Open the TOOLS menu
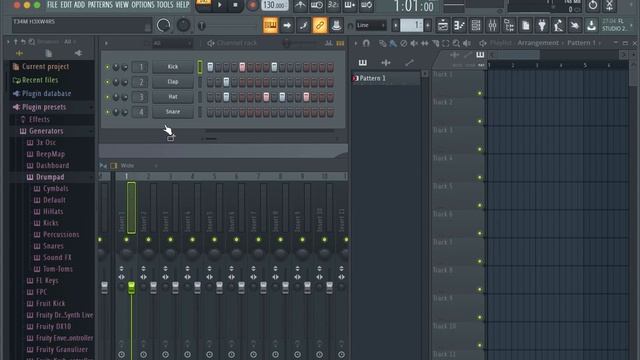The height and width of the screenshot is (360, 640). click(x=165, y=4)
